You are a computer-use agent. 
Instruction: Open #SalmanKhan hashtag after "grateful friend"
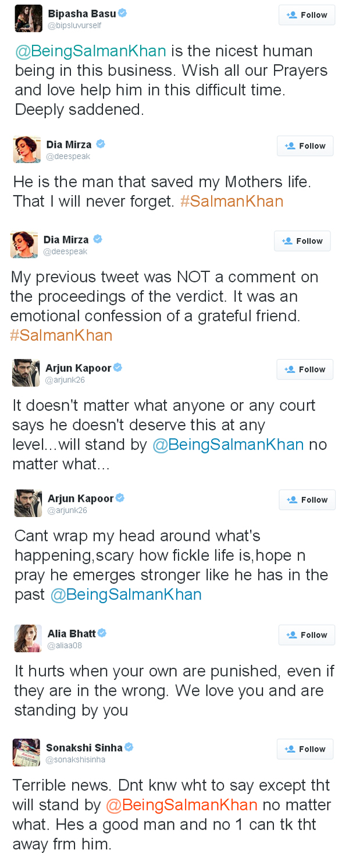click(61, 335)
